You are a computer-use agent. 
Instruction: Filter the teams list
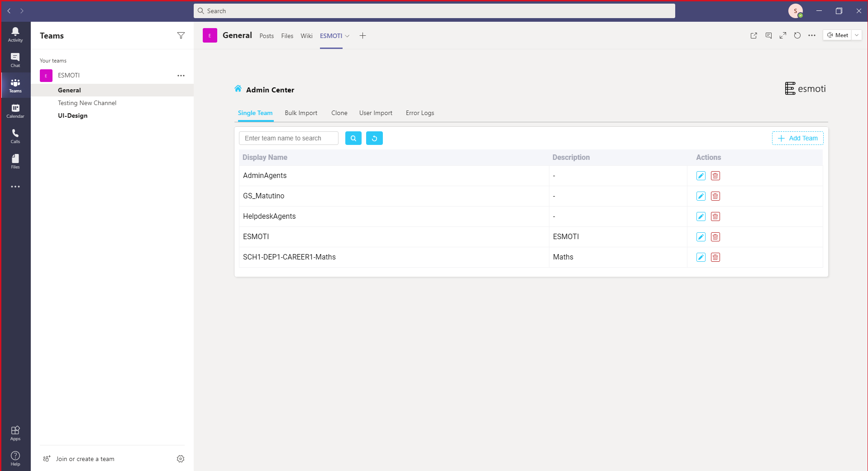coord(181,35)
